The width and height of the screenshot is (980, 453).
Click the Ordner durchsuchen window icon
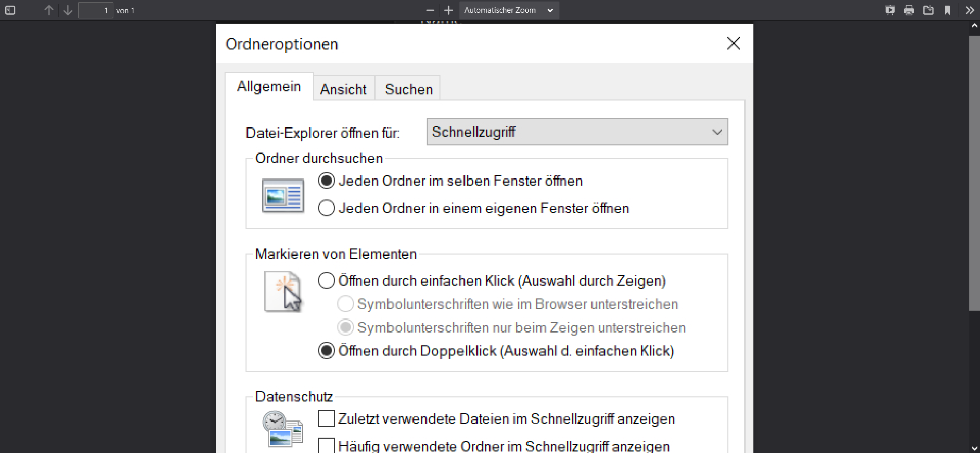(x=283, y=195)
